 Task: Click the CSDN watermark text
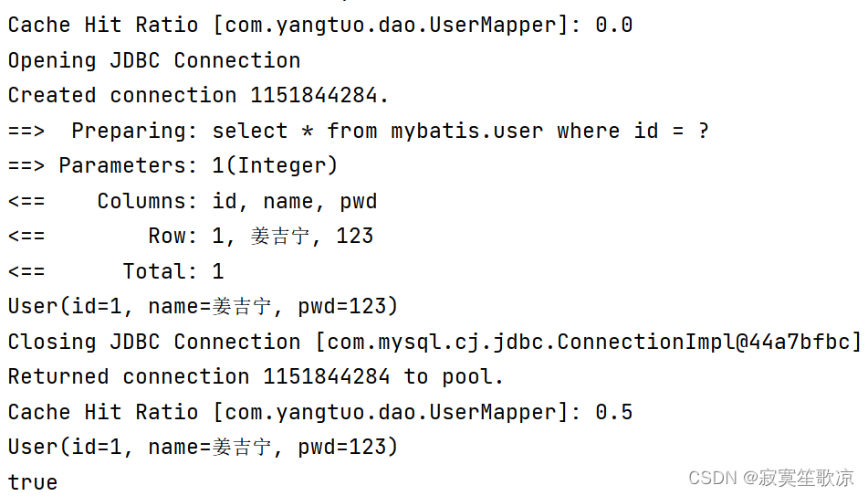(771, 478)
